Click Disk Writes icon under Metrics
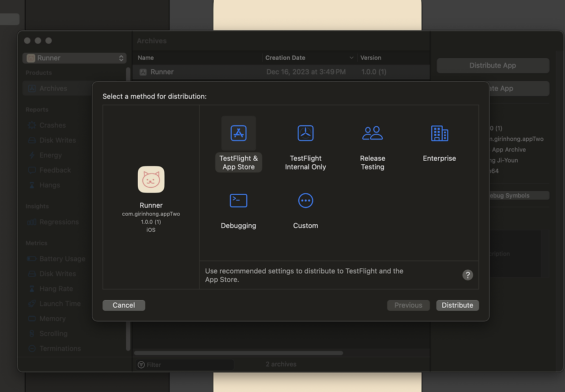Viewport: 565px width, 392px height. pos(32,274)
